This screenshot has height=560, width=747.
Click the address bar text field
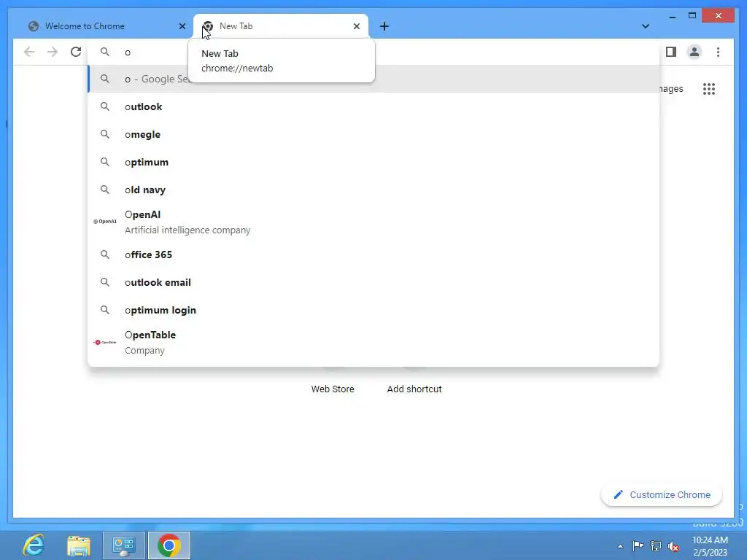point(374,52)
